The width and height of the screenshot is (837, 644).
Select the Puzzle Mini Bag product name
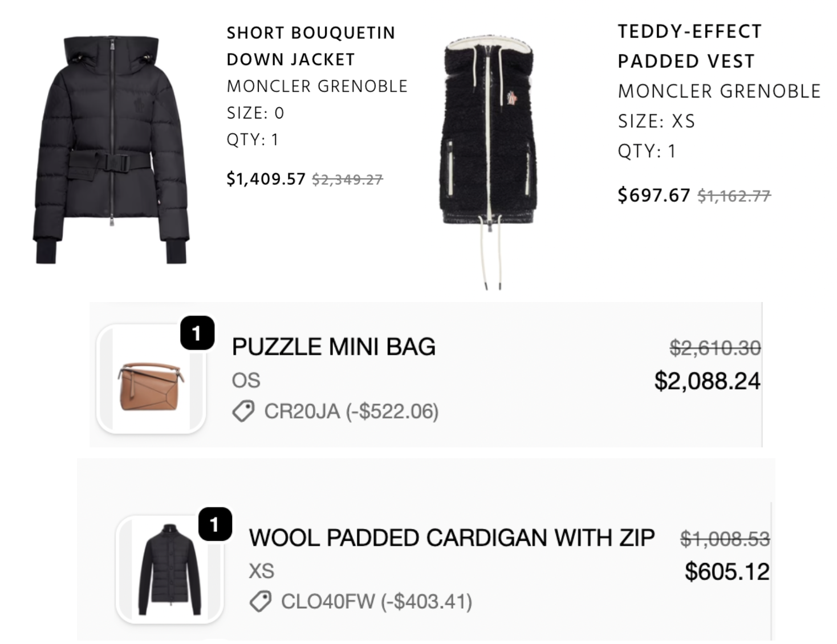(x=334, y=347)
